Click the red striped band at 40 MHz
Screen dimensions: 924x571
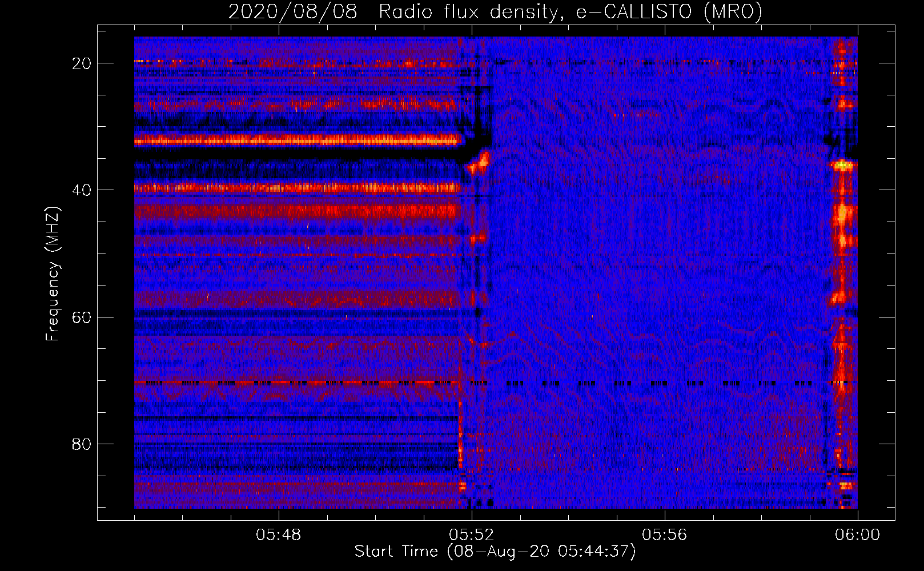297,187
